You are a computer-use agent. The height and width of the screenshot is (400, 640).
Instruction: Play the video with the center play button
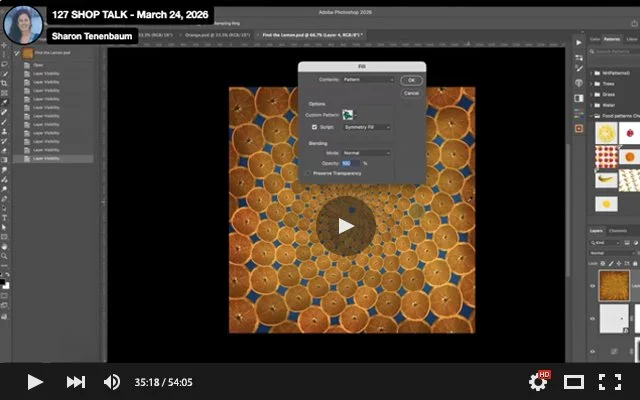point(346,226)
